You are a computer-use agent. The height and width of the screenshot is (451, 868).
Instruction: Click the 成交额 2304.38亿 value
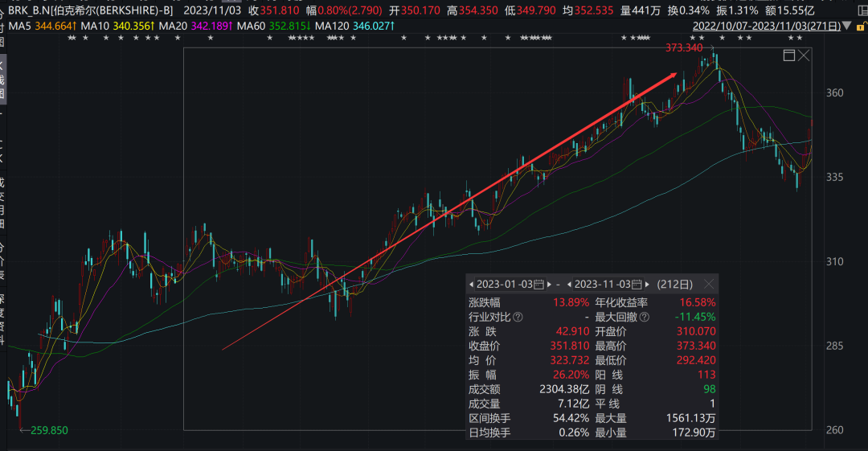point(564,389)
